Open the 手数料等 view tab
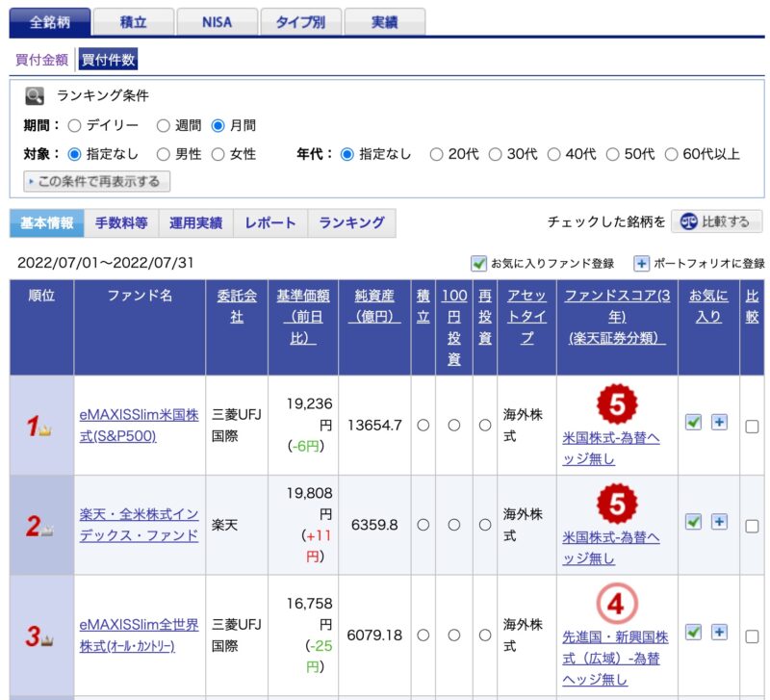 (x=121, y=223)
